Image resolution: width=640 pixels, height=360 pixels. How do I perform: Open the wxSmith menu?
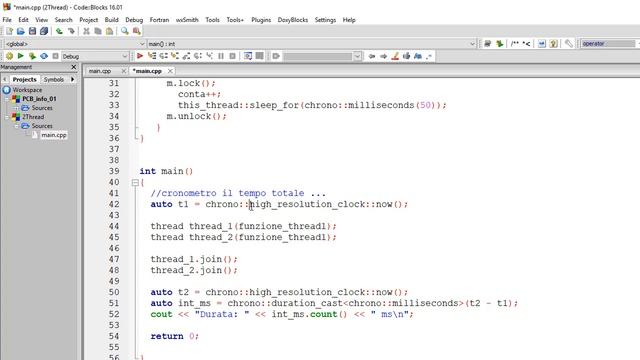point(187,20)
